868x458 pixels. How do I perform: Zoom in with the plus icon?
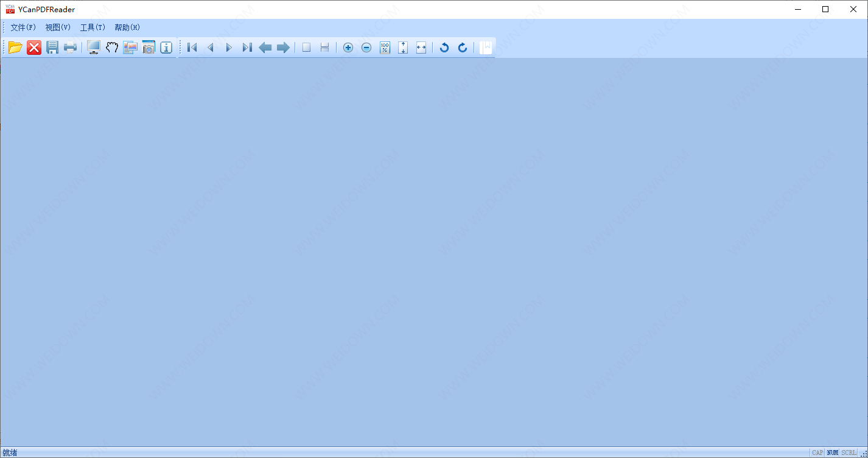(x=348, y=48)
